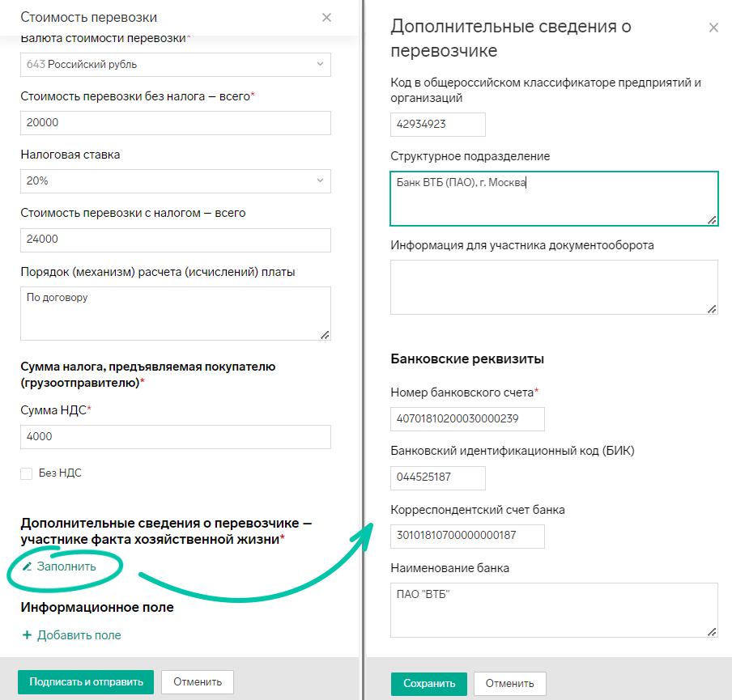The image size is (732, 700).
Task: Click the resize handle of Информация для участника textarea
Action: point(712,309)
